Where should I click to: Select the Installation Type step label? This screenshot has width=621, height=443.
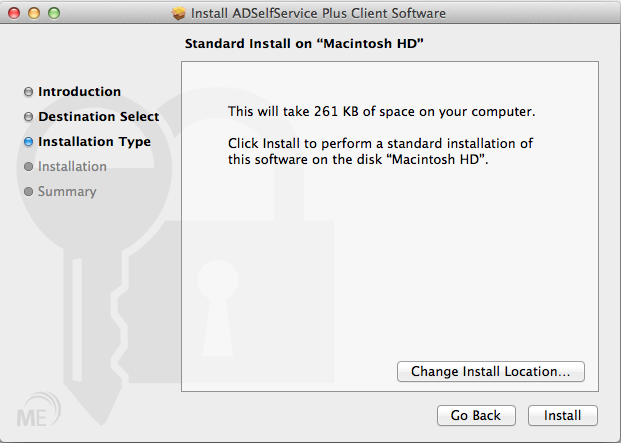click(x=94, y=142)
